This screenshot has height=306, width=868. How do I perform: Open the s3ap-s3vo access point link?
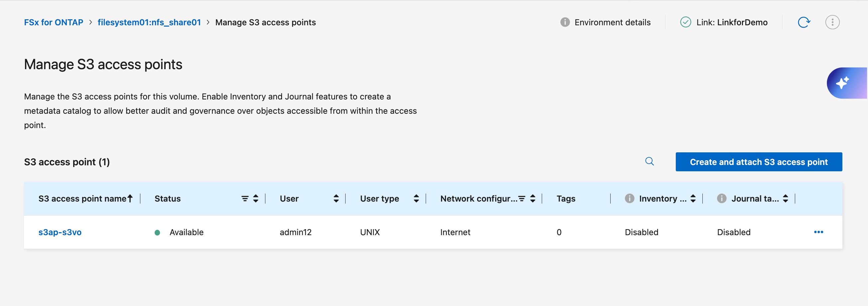pos(60,232)
